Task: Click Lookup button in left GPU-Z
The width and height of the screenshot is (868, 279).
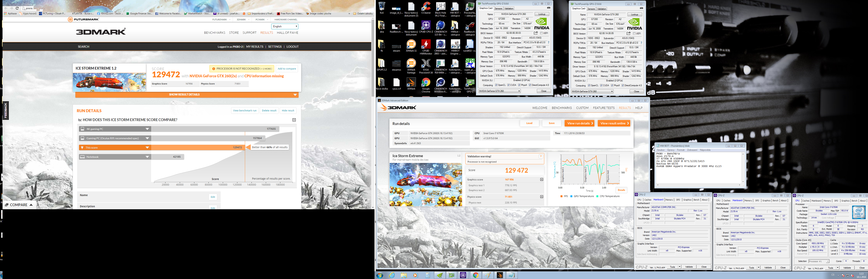Action: [542, 14]
